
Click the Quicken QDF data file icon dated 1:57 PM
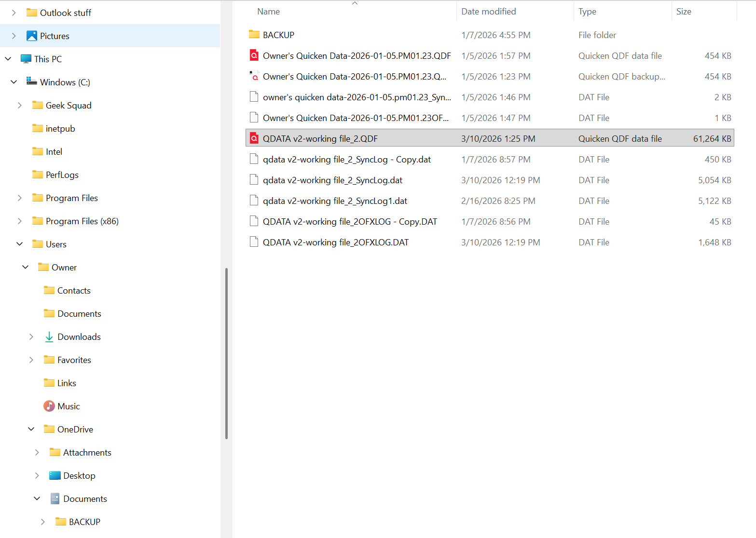pos(254,56)
